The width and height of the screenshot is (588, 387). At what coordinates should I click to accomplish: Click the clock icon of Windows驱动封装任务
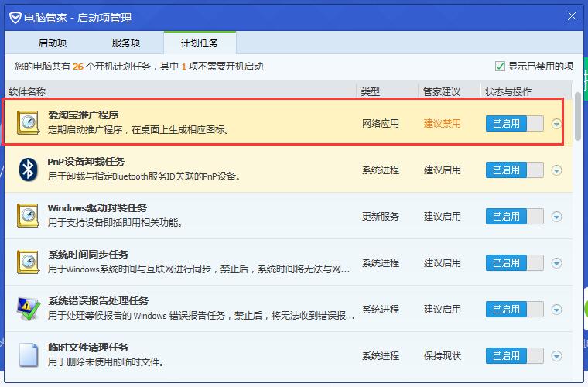click(x=28, y=216)
